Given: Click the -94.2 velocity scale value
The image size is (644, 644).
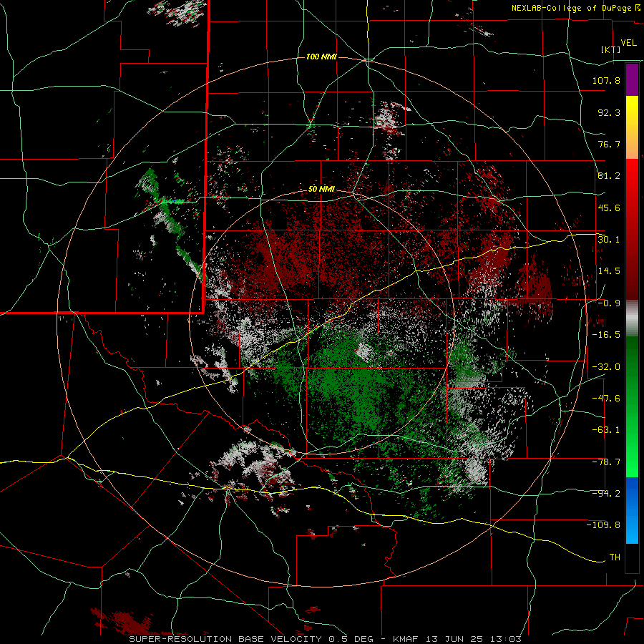Looking at the screenshot, I should (x=606, y=494).
